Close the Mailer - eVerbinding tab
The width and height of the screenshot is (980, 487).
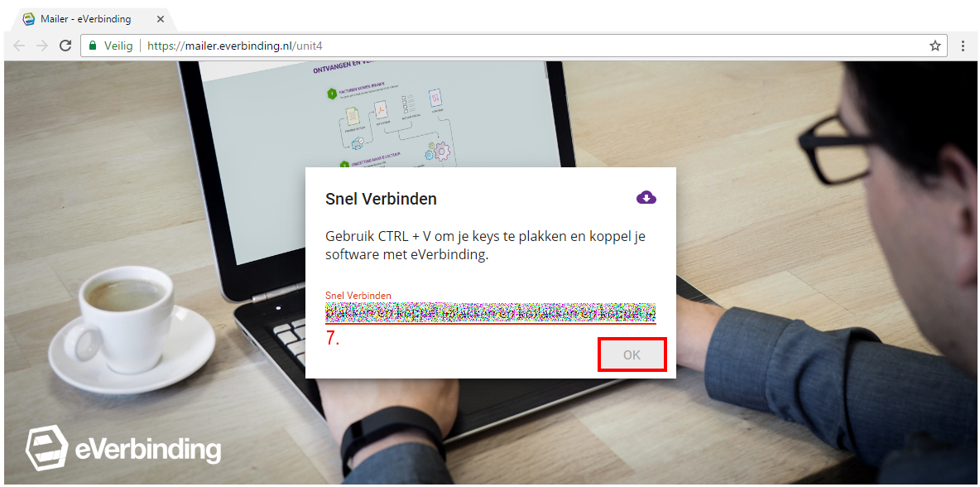(160, 19)
